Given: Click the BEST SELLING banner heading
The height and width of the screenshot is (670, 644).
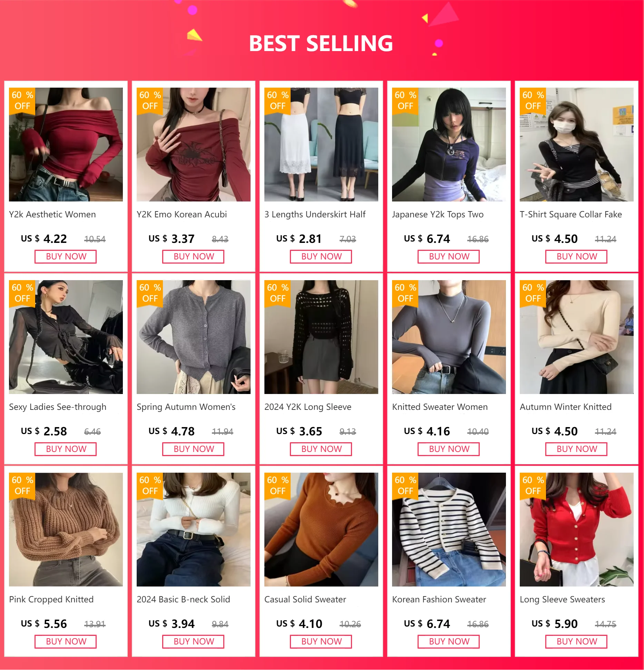Looking at the screenshot, I should pyautogui.click(x=321, y=43).
